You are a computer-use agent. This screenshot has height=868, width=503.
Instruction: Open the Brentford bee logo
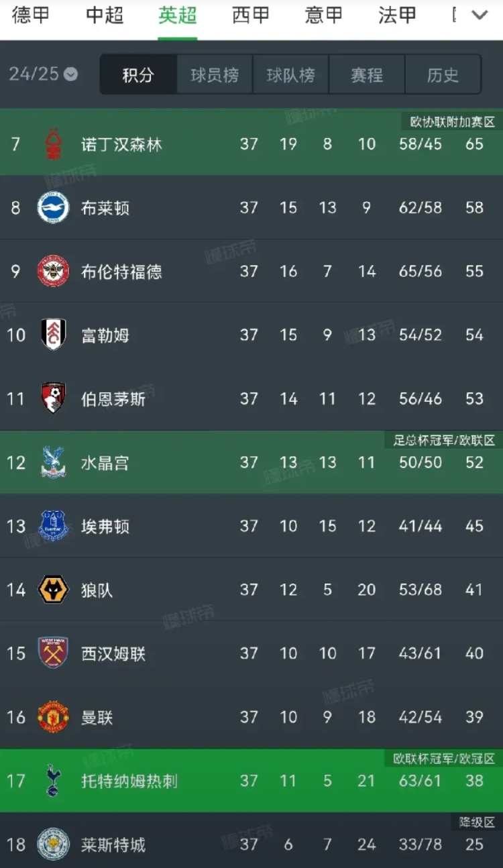click(53, 272)
